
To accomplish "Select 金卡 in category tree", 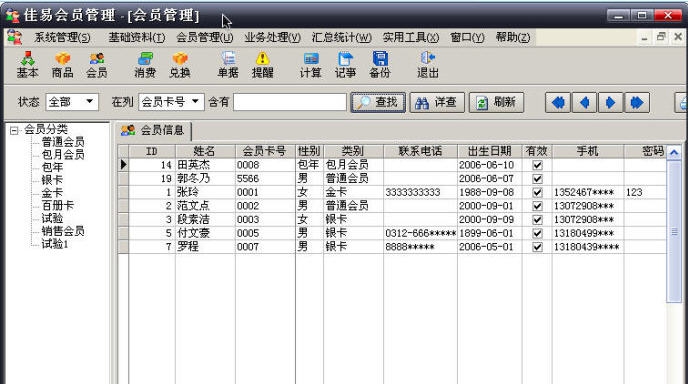I will point(52,193).
